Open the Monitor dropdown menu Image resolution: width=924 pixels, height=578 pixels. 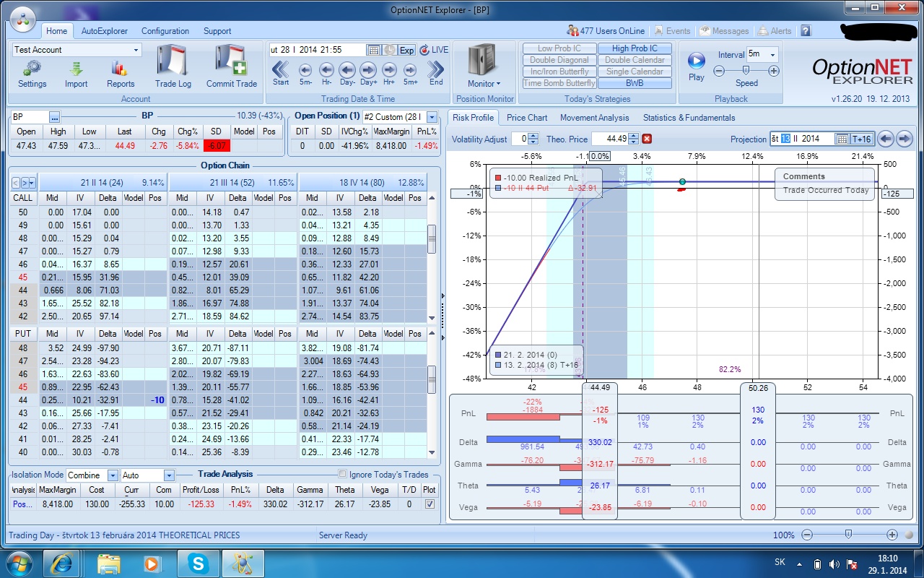coord(484,84)
